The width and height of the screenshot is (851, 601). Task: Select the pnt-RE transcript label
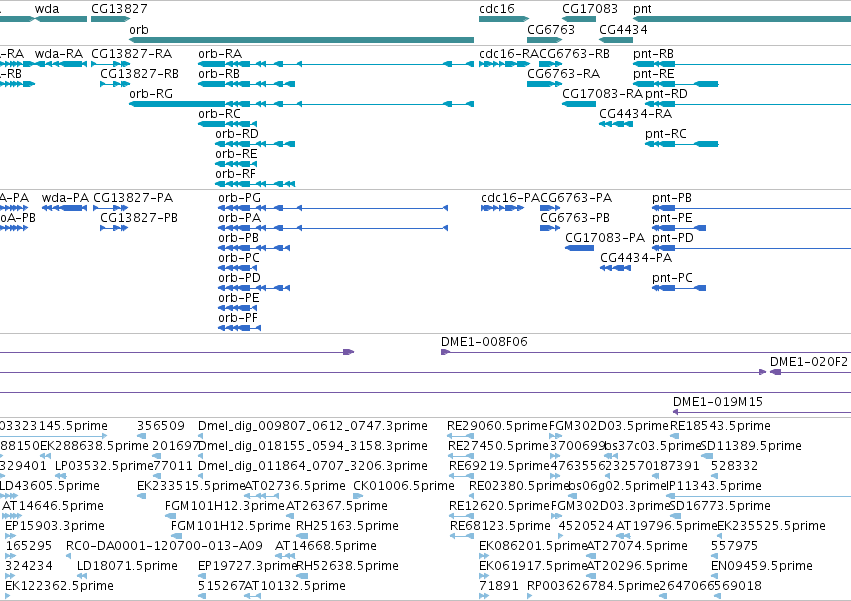[x=653, y=73]
